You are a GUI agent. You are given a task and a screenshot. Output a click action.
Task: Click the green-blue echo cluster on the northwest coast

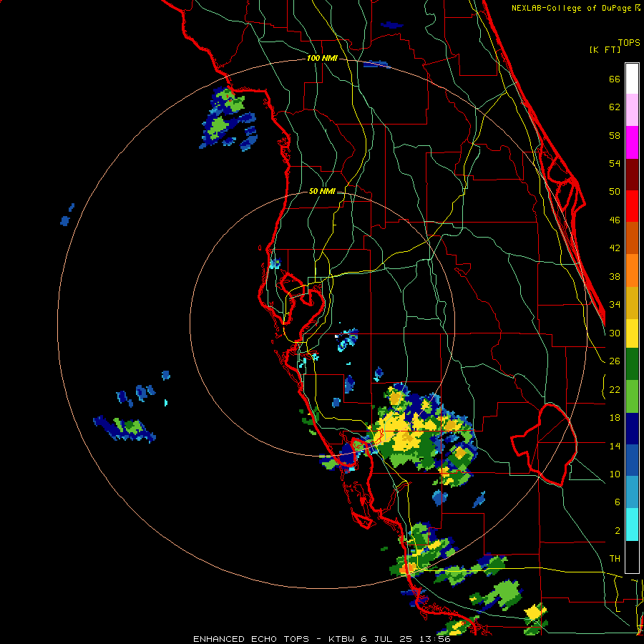(x=229, y=118)
